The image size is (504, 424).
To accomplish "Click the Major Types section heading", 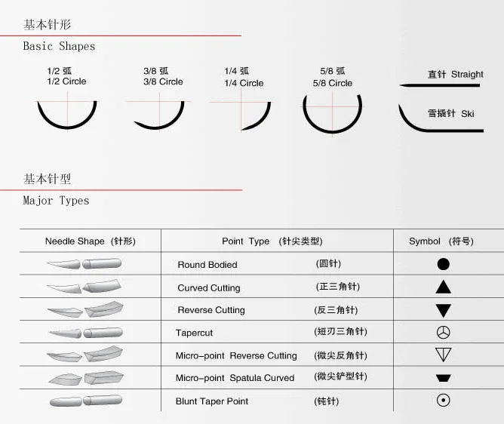I will tap(56, 201).
